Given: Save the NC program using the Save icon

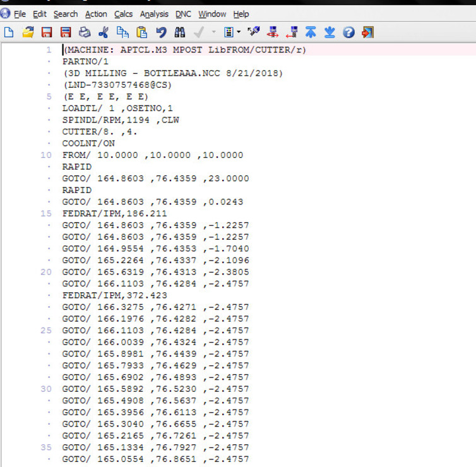Looking at the screenshot, I should pos(47,32).
